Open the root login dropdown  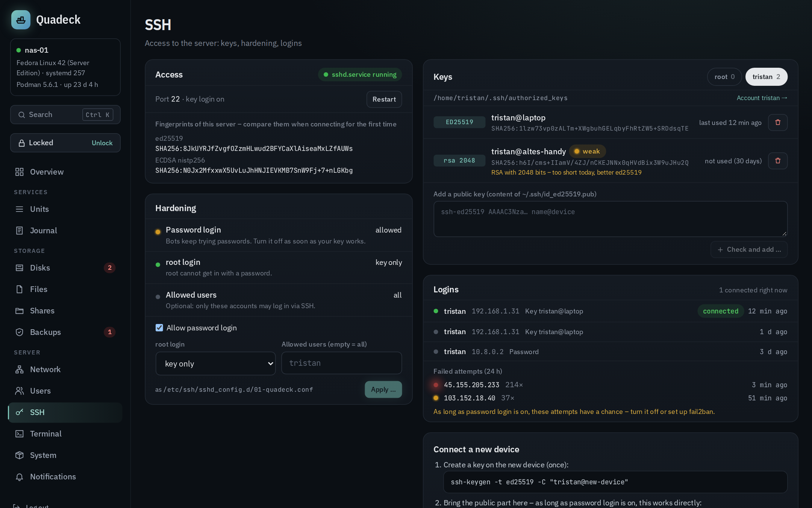(215, 364)
